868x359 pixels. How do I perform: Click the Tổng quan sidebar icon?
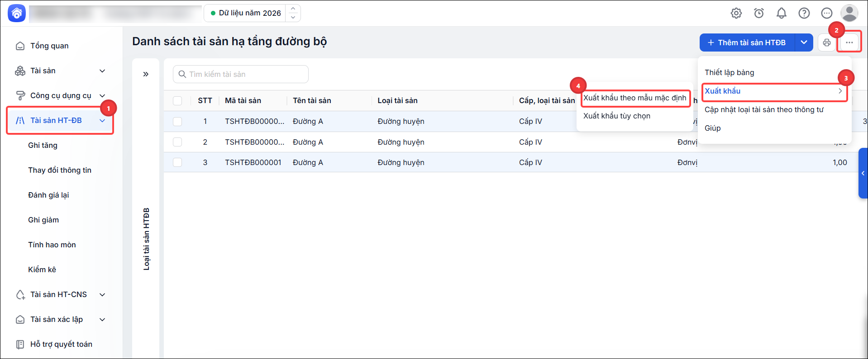[x=20, y=46]
